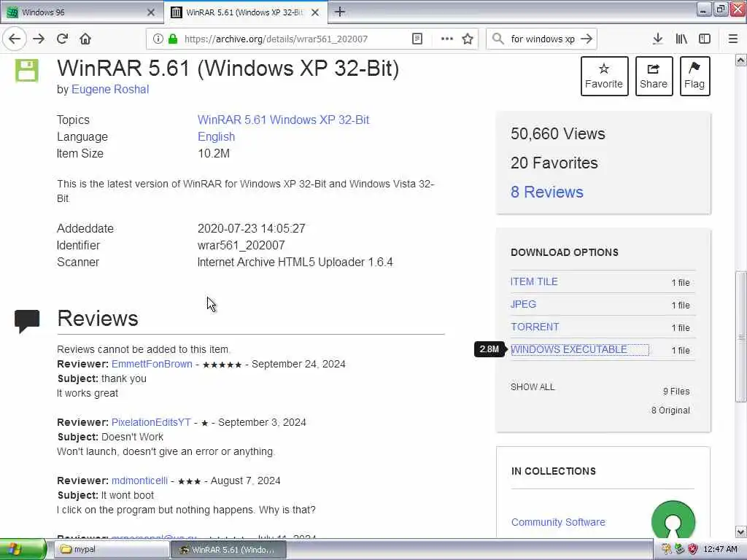The height and width of the screenshot is (560, 747).
Task: Add item to Favorites
Action: 604,76
